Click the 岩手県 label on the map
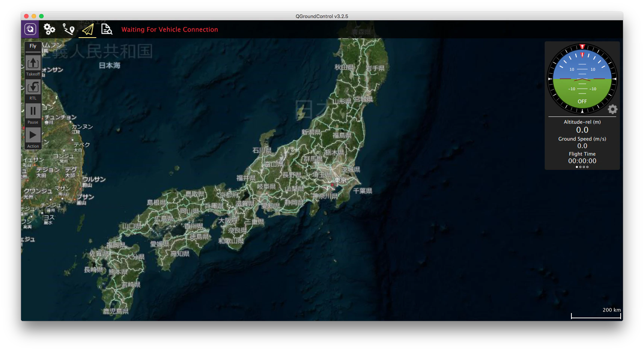The image size is (644, 351). (375, 68)
